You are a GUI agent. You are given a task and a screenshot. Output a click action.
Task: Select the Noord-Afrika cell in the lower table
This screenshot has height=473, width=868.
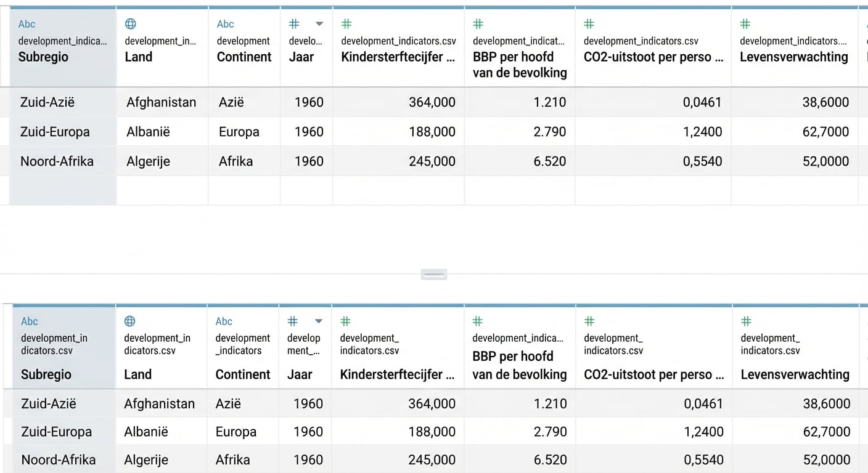[x=59, y=459]
